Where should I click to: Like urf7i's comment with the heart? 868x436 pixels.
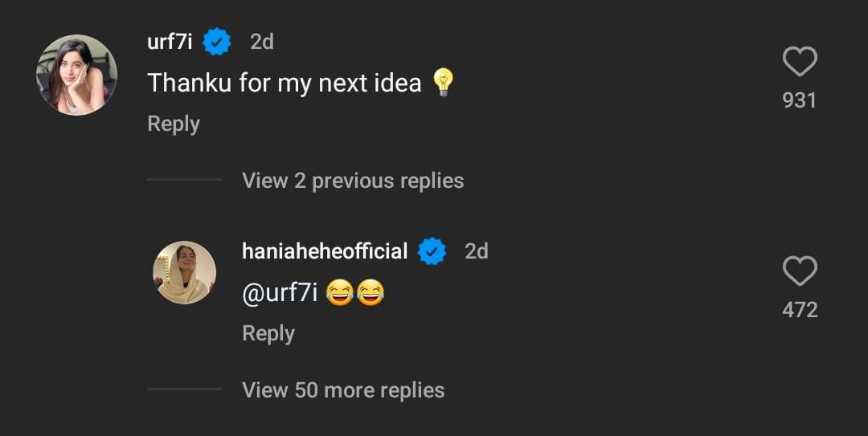click(x=800, y=62)
